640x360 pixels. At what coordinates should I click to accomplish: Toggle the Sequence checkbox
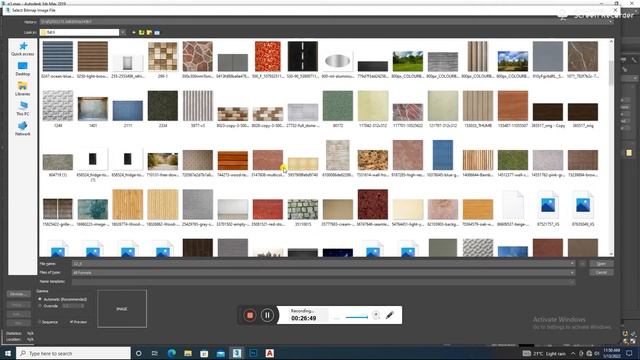coord(48,322)
